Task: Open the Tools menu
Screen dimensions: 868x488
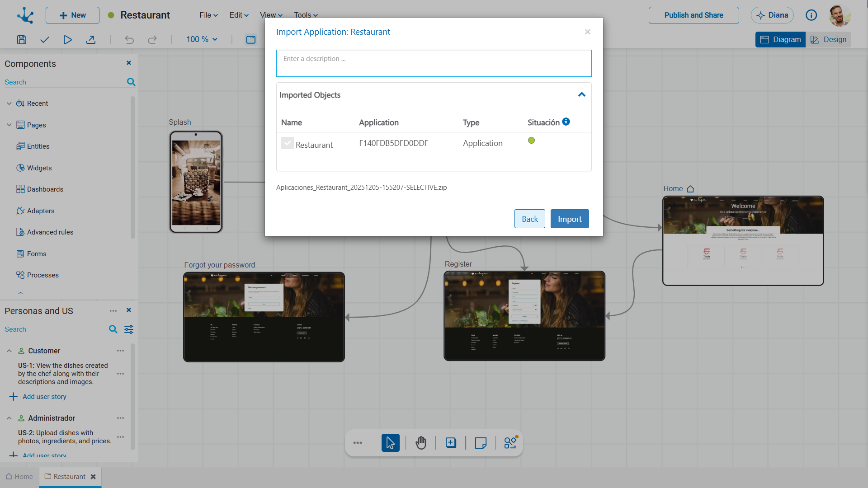Action: coord(306,15)
